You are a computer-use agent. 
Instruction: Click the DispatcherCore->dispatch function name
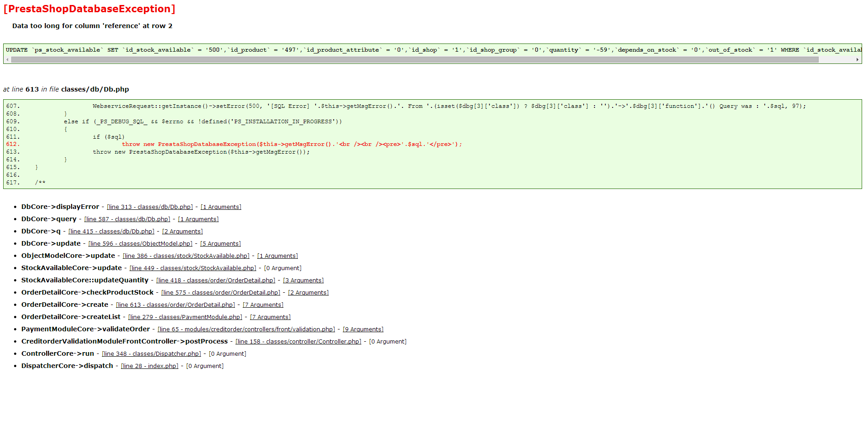tap(67, 366)
